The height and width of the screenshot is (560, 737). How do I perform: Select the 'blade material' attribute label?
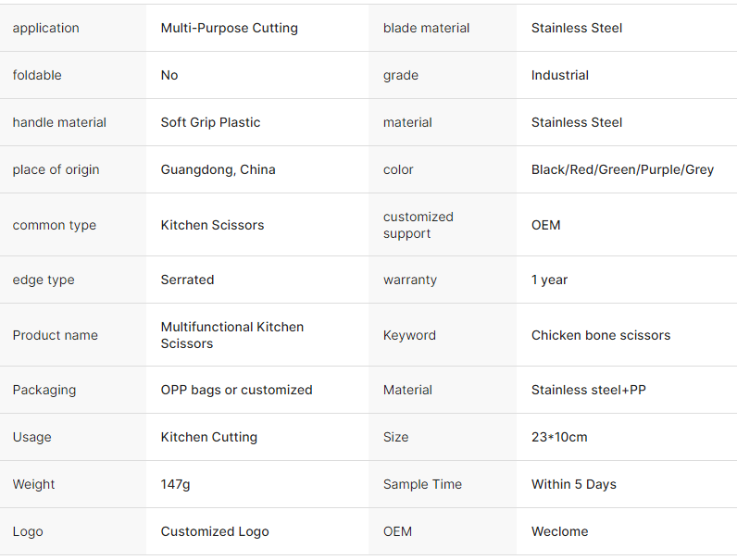(x=426, y=28)
